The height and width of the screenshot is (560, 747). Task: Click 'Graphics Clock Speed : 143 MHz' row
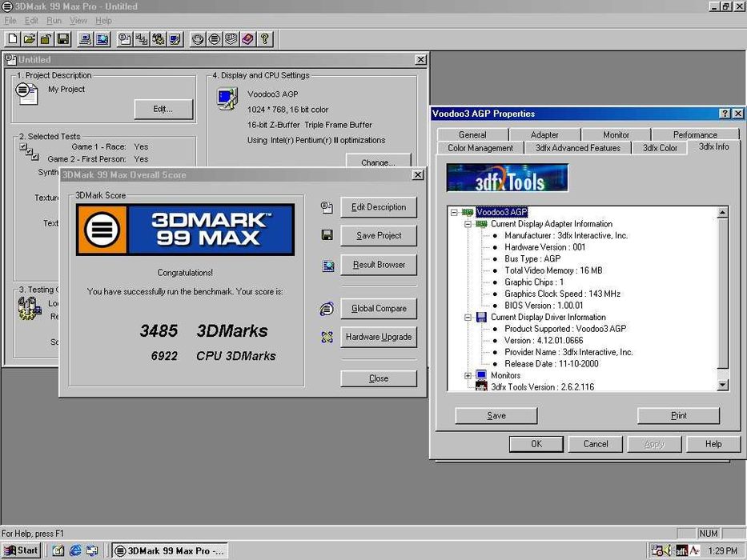click(562, 294)
